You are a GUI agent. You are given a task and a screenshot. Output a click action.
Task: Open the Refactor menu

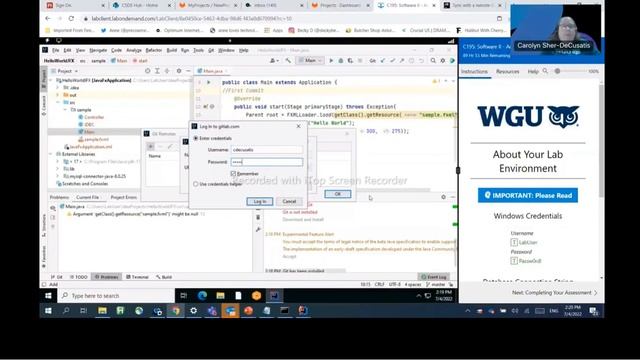tap(154, 50)
